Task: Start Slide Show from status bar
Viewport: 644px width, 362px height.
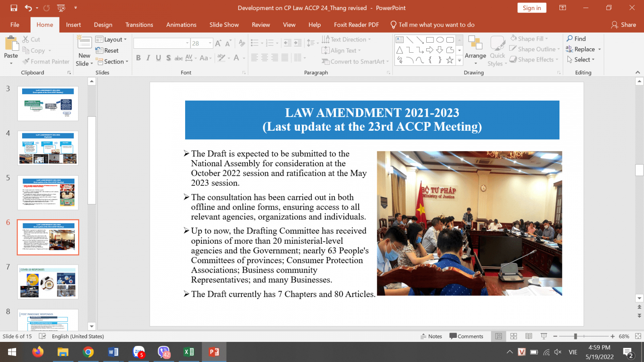Action: (544, 336)
